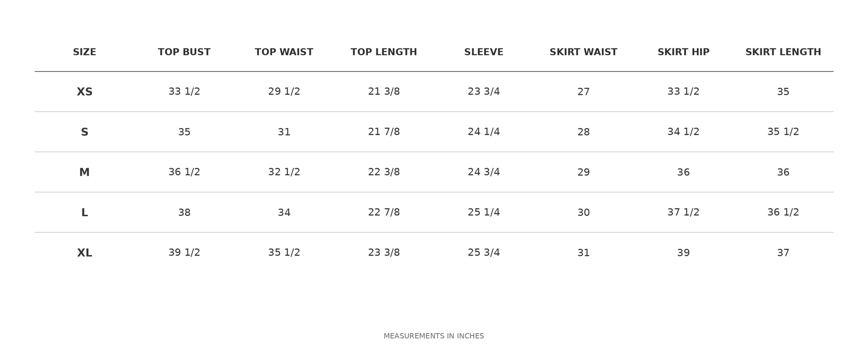Screen dimensions: 868x354
Task: Select the M sleeve value 24 3/4
Action: pos(484,172)
